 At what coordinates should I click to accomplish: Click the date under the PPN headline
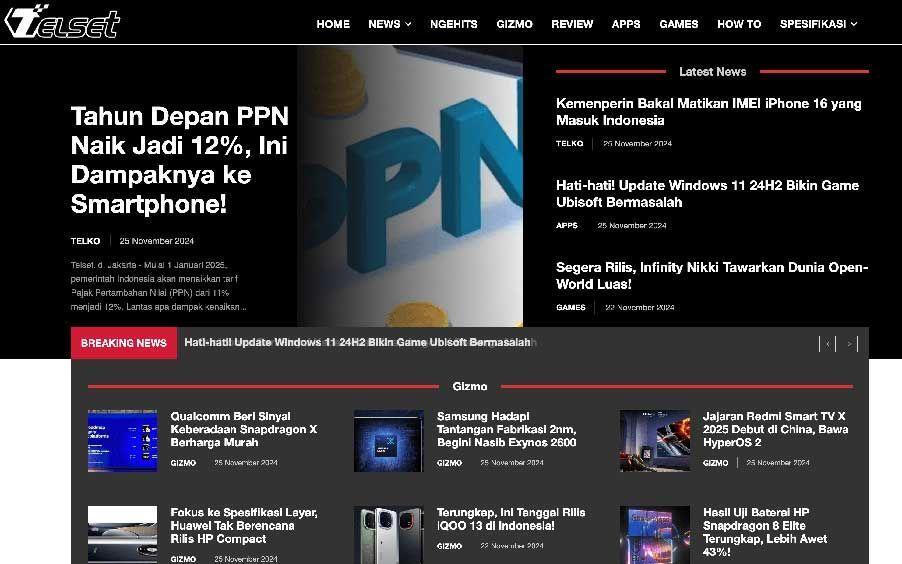tap(156, 241)
